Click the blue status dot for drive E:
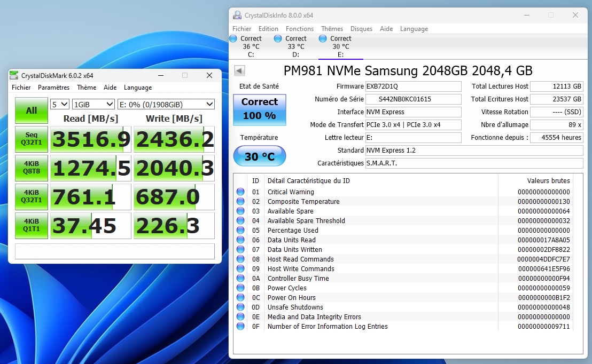The width and height of the screenshot is (592, 364). (x=323, y=38)
